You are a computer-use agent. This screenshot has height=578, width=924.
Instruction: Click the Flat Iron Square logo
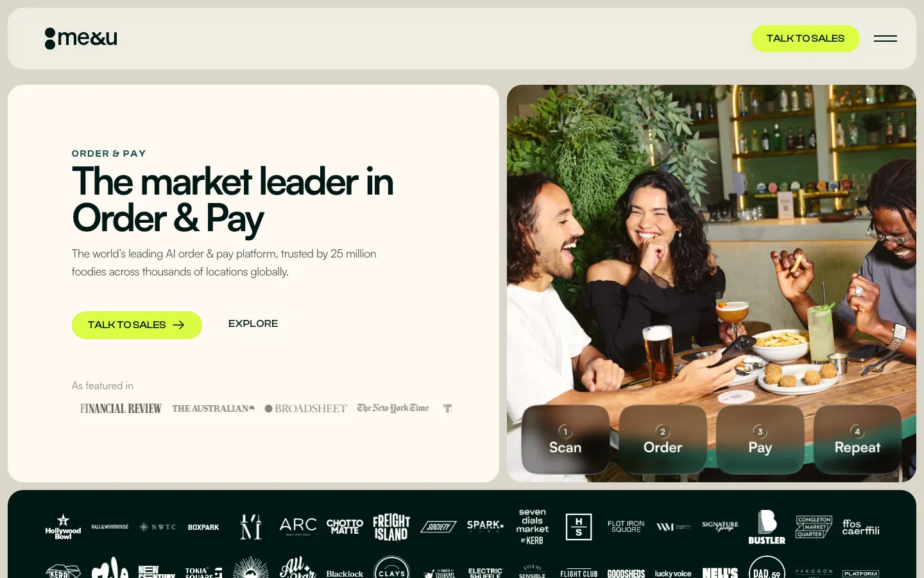[x=626, y=527]
